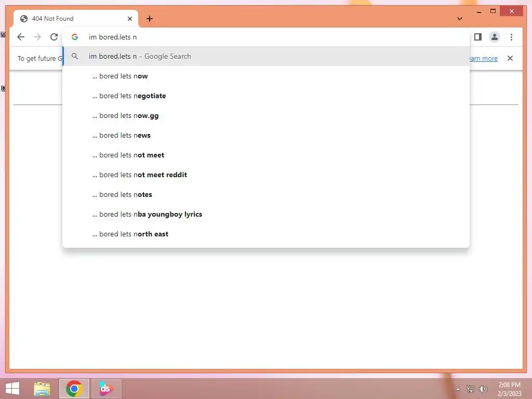The image size is (532, 399).
Task: Maximize the Chrome window
Action: (x=493, y=11)
